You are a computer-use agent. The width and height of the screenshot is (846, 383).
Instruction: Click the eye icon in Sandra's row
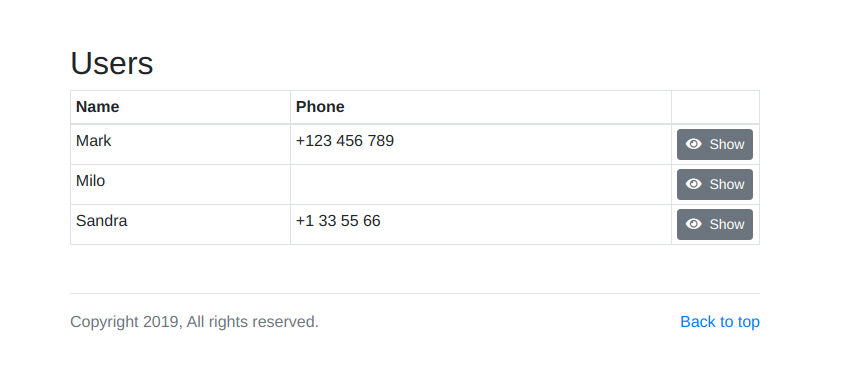693,224
